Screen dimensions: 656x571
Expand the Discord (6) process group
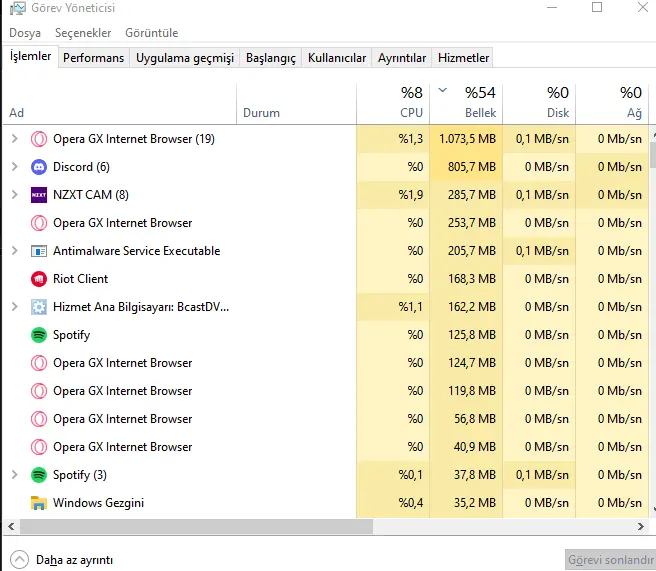click(x=15, y=166)
